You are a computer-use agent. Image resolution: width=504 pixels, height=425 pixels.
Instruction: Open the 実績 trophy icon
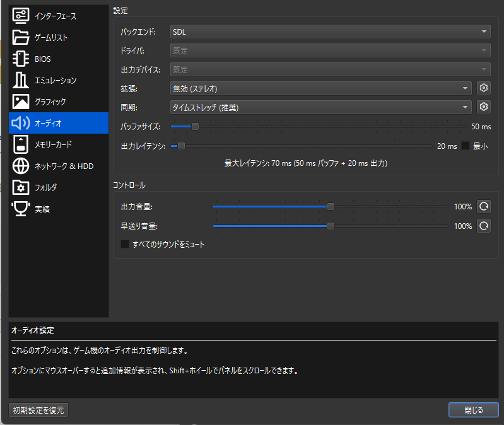click(x=21, y=209)
